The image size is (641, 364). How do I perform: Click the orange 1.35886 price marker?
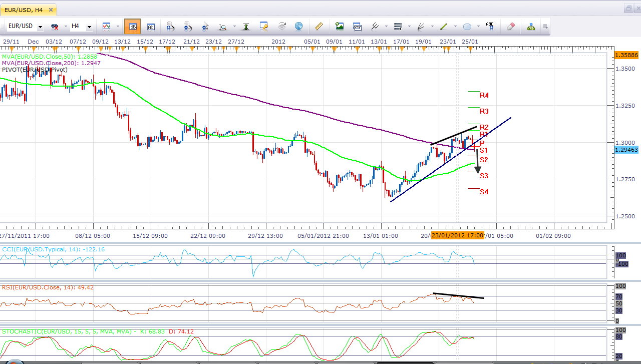pyautogui.click(x=626, y=55)
